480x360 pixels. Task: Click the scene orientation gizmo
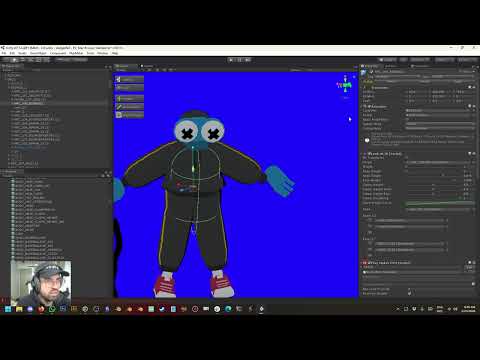point(345,86)
